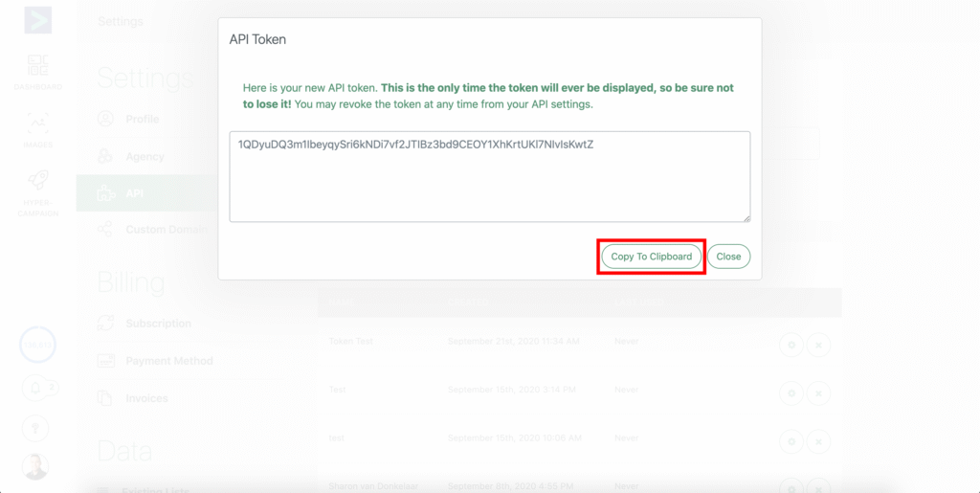The width and height of the screenshot is (980, 493).
Task: Open the API settings menu item
Action: click(134, 194)
